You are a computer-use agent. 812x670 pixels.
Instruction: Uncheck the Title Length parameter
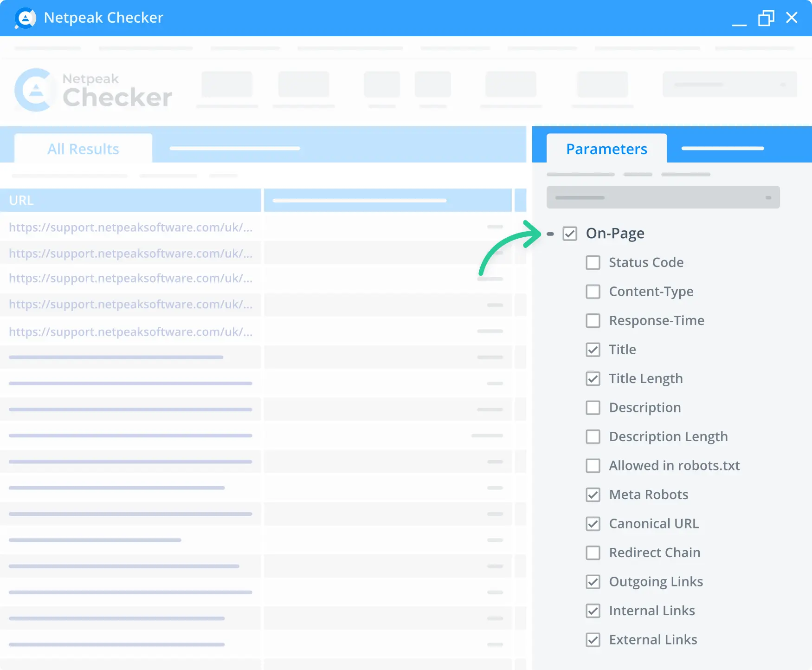(x=593, y=379)
